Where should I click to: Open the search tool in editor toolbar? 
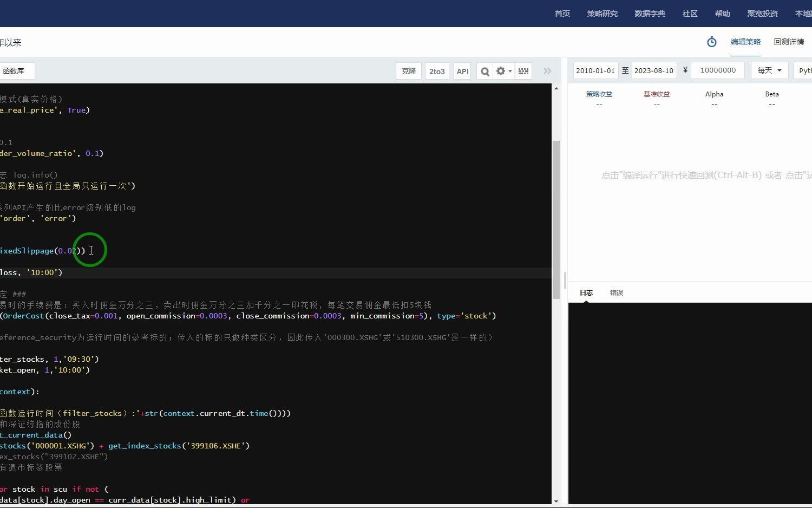[x=485, y=71]
